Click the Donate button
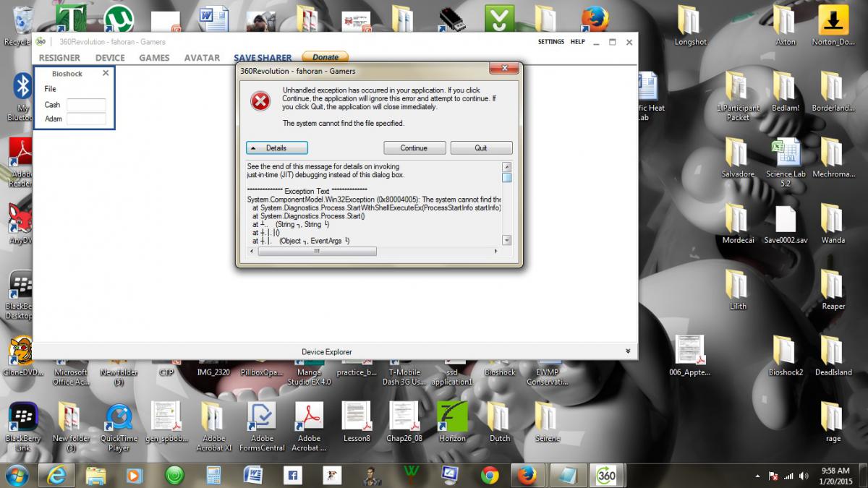The height and width of the screenshot is (488, 868). click(325, 57)
